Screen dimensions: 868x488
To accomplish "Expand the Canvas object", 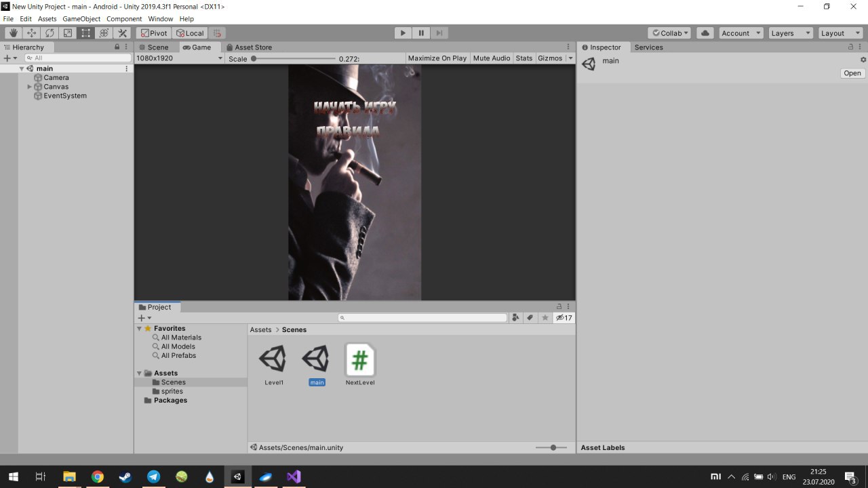I will pyautogui.click(x=29, y=87).
